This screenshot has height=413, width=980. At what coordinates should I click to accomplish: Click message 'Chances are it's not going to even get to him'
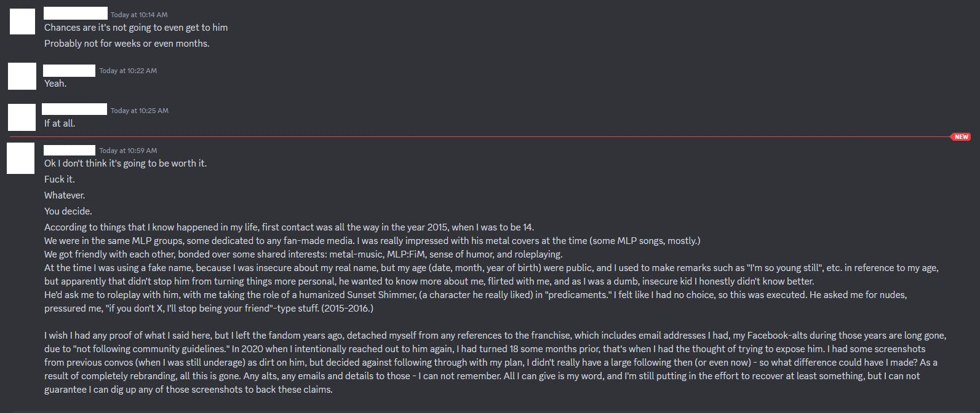(x=136, y=28)
